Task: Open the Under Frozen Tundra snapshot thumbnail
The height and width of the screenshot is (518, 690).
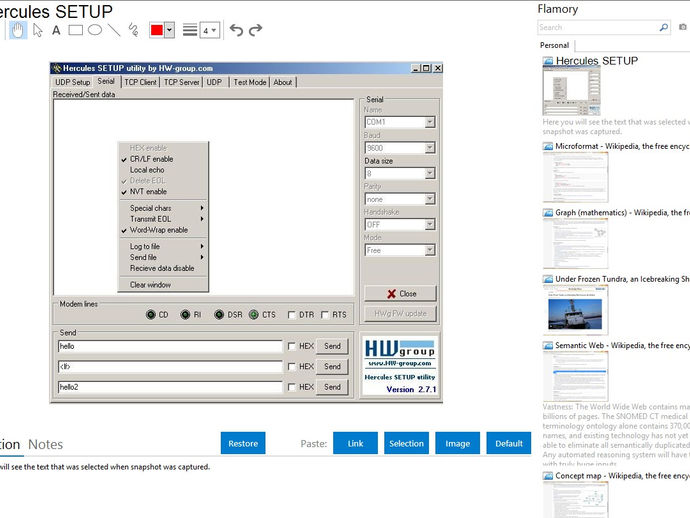Action: [576, 310]
